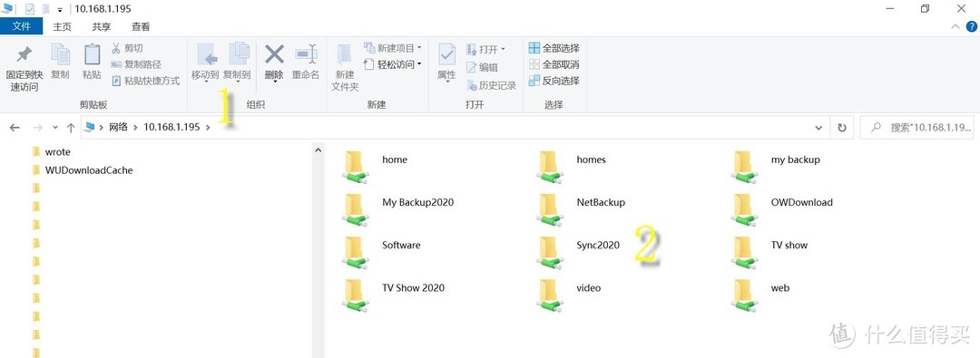The image size is (980, 358).
Task: Expand the address bar history dropdown
Action: (x=818, y=128)
